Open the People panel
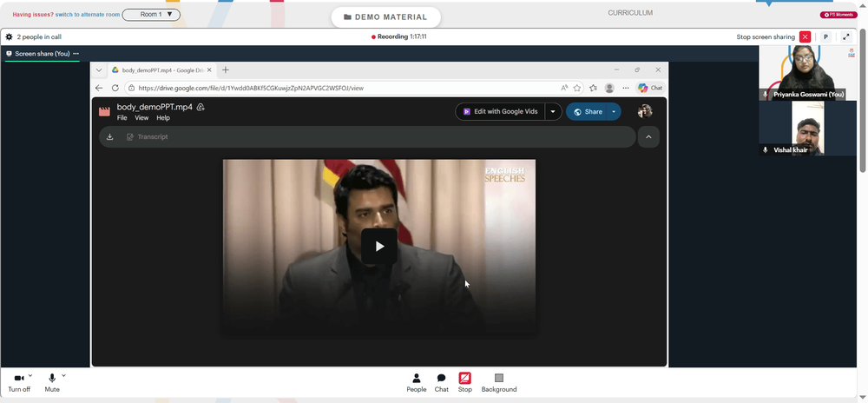 click(417, 382)
